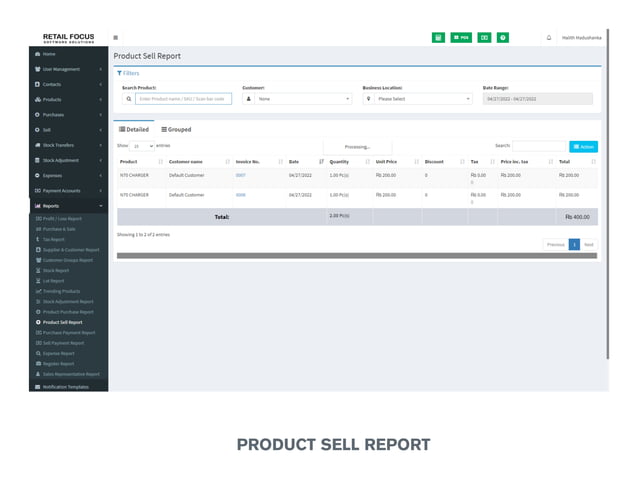Click the blue Action button
Screen dimensions: 638x493
pyautogui.click(x=583, y=146)
